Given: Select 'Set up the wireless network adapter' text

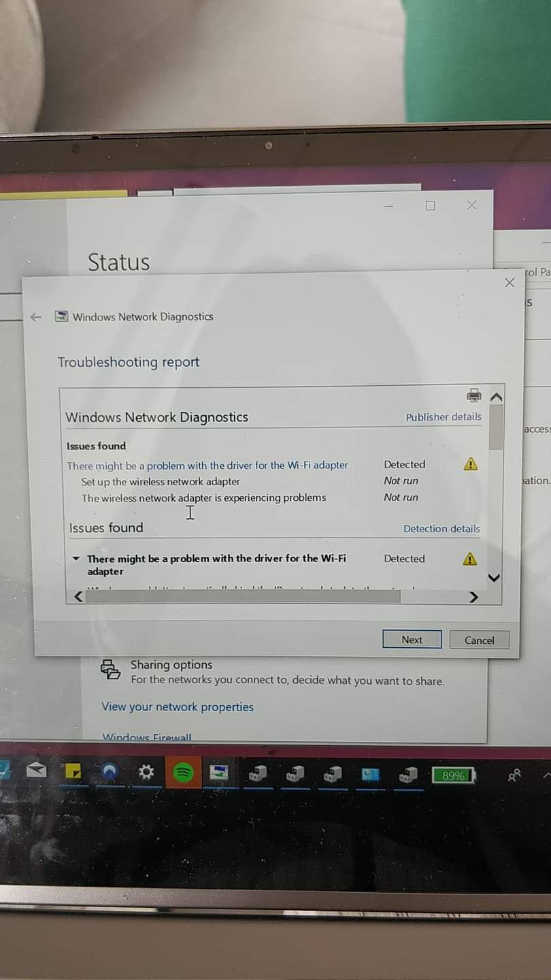Looking at the screenshot, I should click(161, 481).
